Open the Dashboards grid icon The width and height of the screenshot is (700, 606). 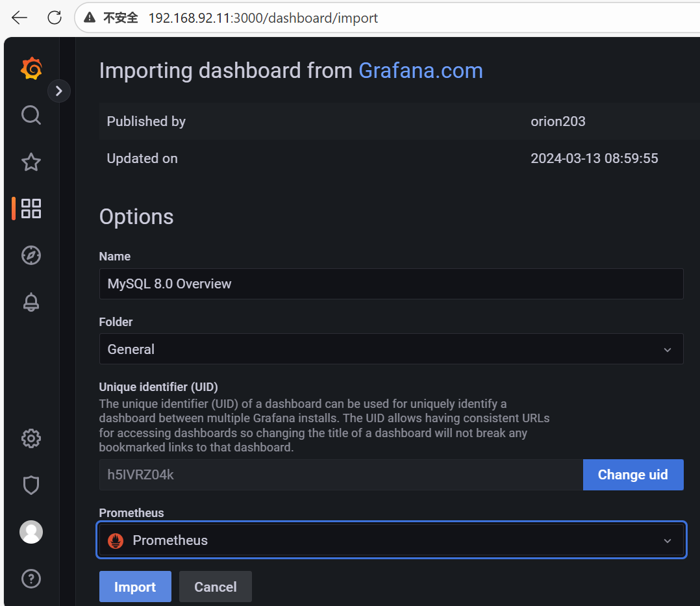31,208
